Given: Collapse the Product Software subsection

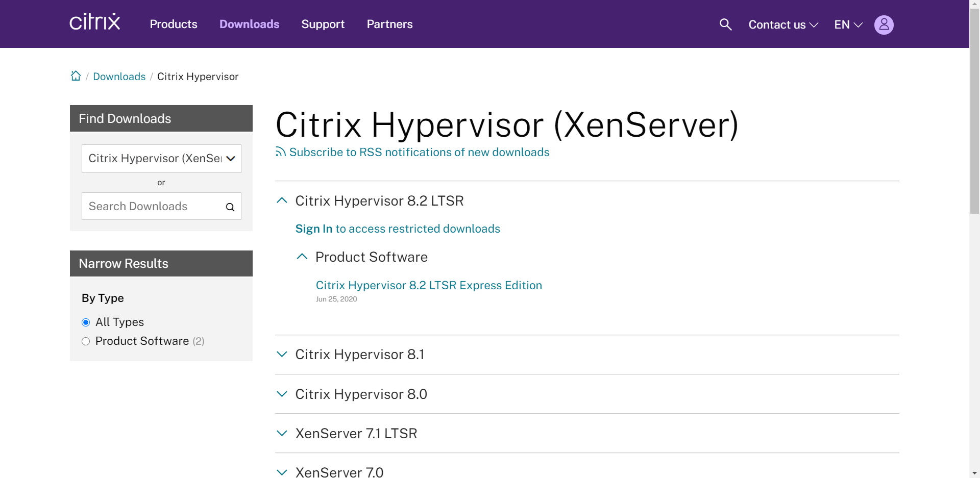Looking at the screenshot, I should click(302, 257).
